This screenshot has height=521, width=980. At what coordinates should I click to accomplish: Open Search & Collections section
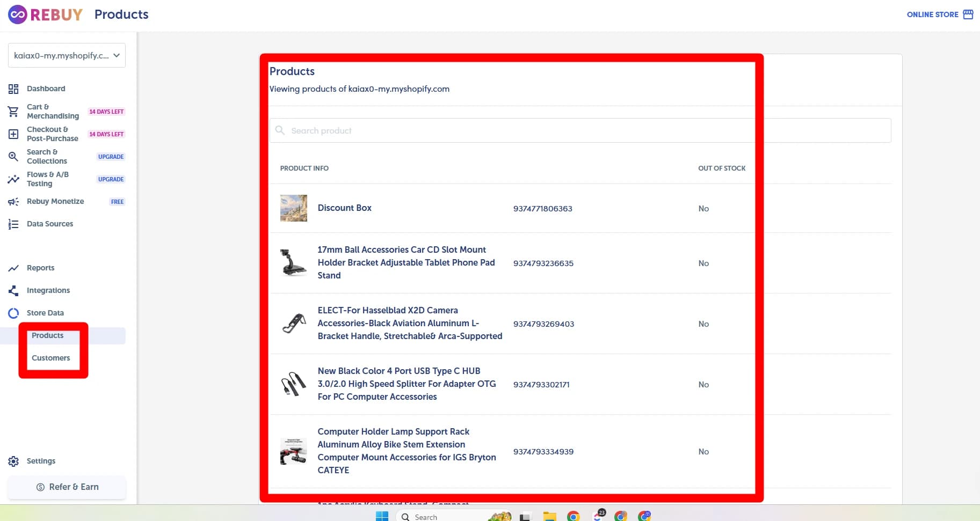[47, 157]
